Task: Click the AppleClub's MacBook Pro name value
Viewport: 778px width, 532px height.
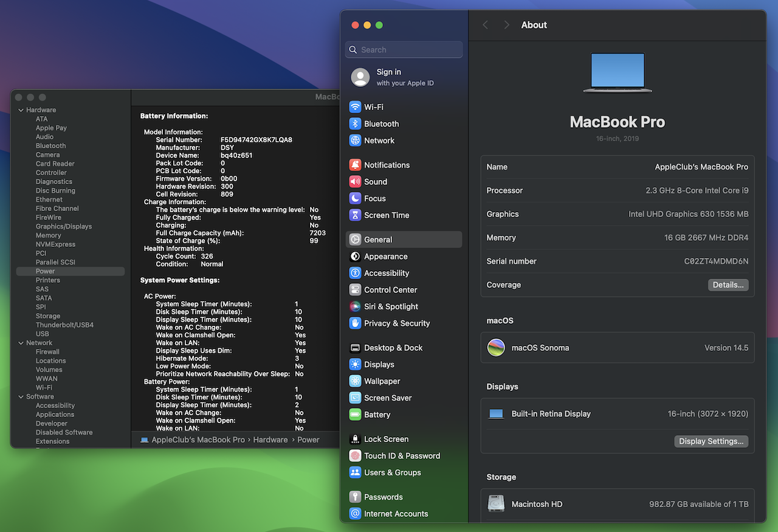Action: (x=701, y=167)
